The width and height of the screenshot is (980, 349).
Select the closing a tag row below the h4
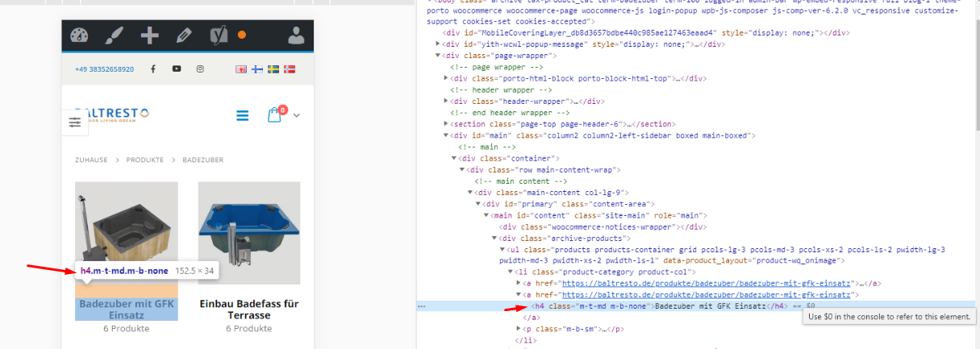tap(532, 318)
